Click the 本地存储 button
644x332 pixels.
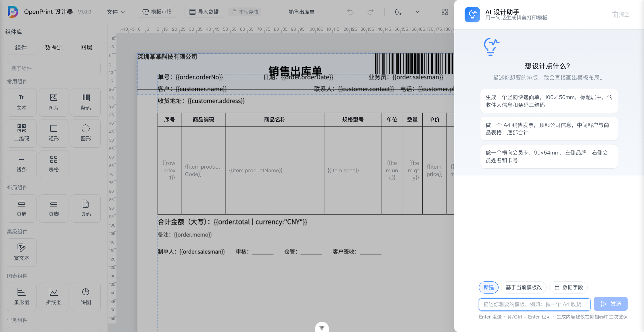click(245, 12)
